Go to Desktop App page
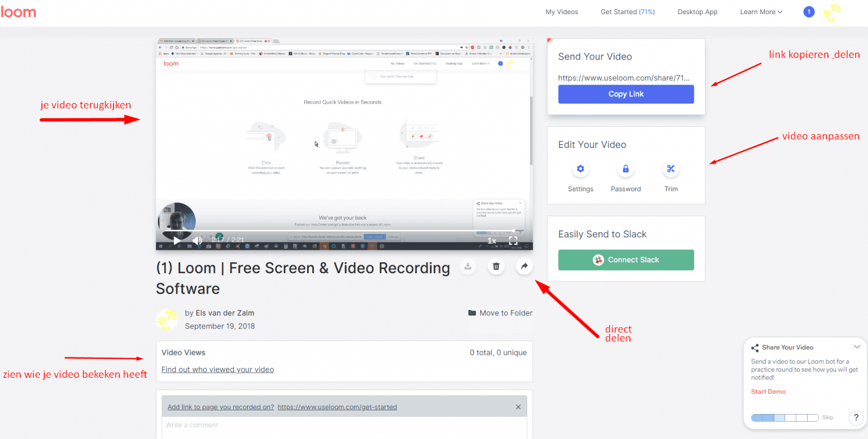The image size is (868, 439). tap(697, 12)
